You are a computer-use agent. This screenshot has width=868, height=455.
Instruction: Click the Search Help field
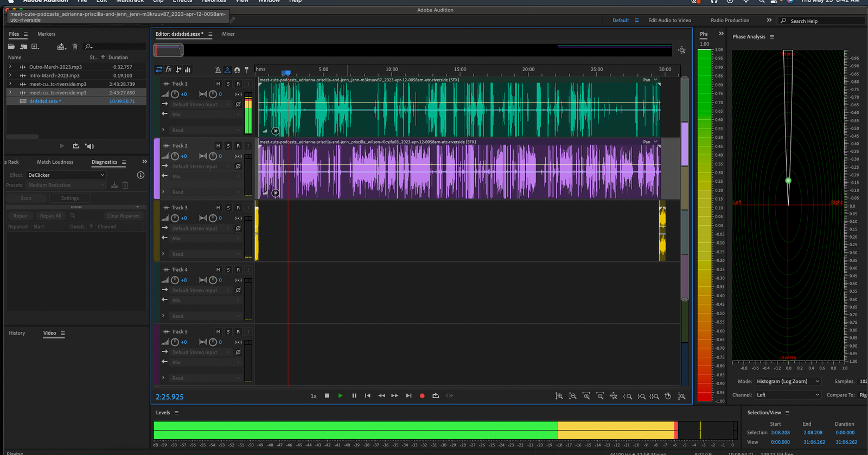[x=821, y=21]
